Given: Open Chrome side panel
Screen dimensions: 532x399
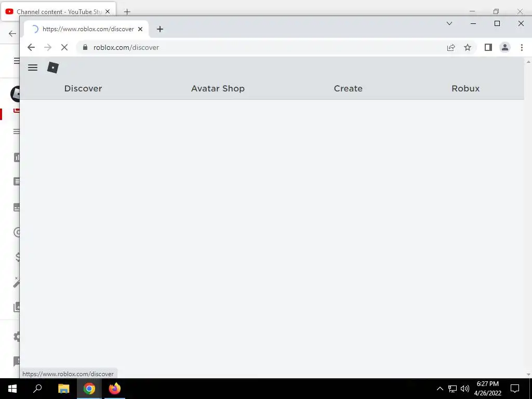Looking at the screenshot, I should click(488, 47).
